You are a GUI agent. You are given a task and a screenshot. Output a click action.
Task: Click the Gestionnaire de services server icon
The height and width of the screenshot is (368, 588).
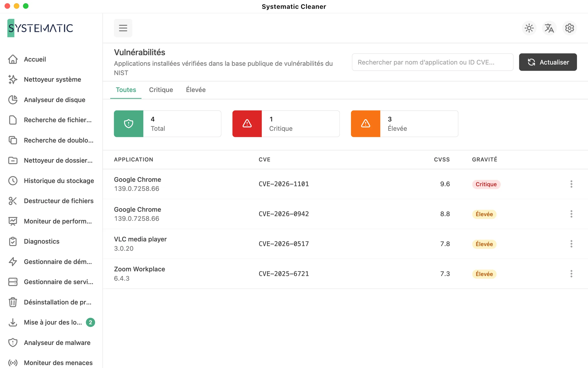[x=13, y=282]
